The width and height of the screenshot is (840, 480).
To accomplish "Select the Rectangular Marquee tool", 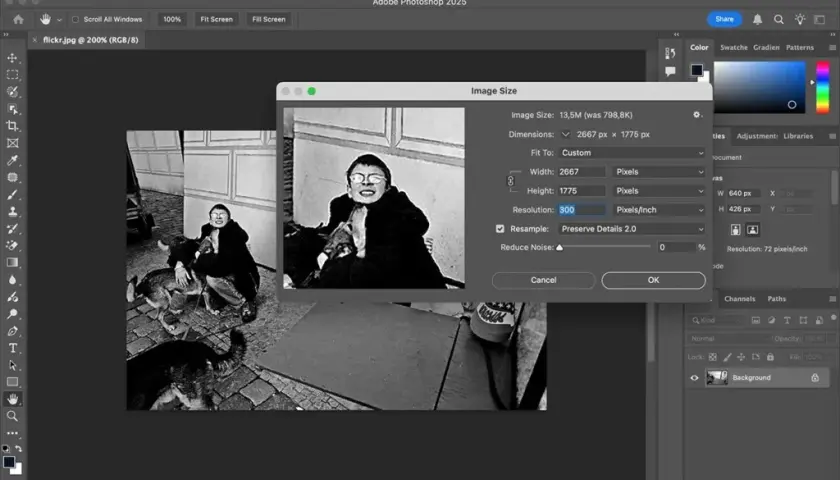I will pos(12,74).
